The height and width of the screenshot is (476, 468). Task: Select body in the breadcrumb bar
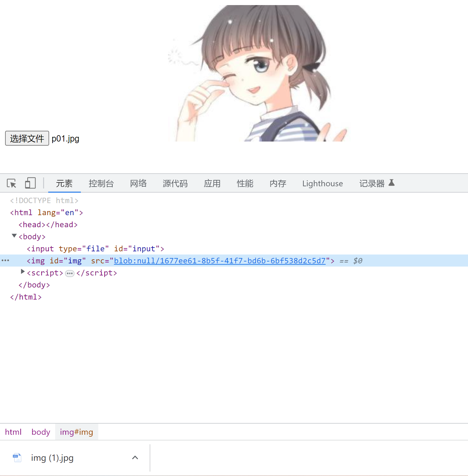[x=41, y=432]
